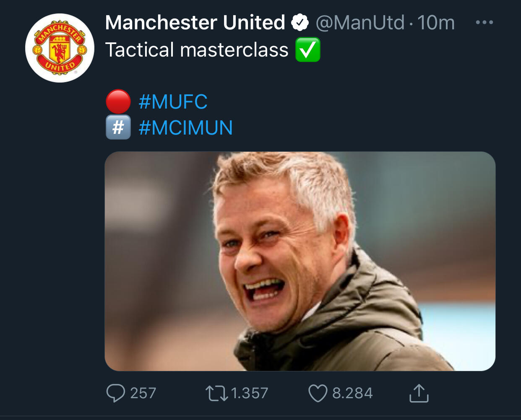
Task: Click the 257 replies count
Action: click(143, 393)
